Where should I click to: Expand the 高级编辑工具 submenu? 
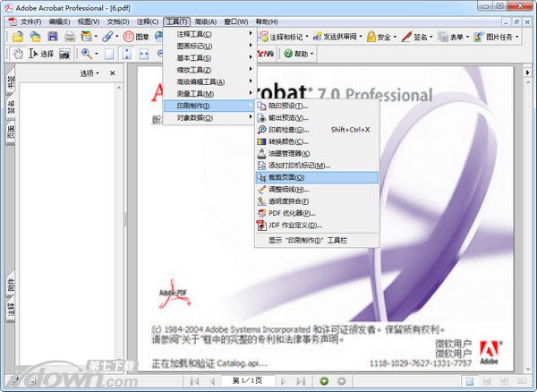200,82
